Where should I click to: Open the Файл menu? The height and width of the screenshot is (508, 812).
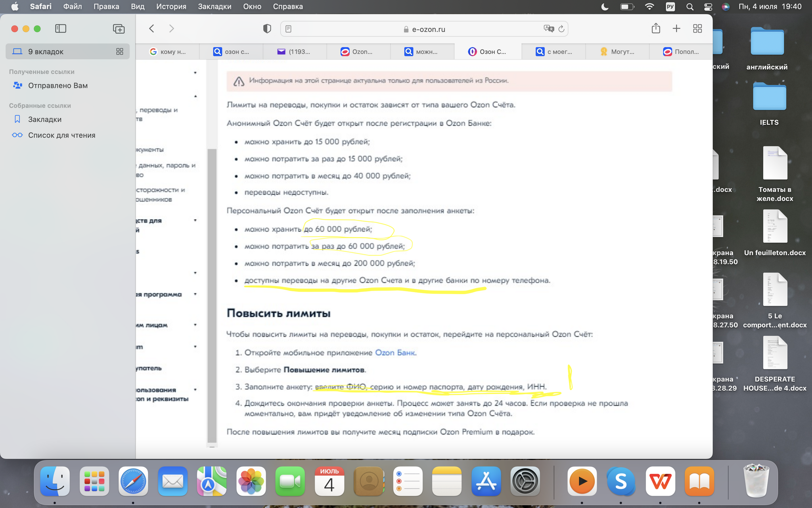click(73, 6)
